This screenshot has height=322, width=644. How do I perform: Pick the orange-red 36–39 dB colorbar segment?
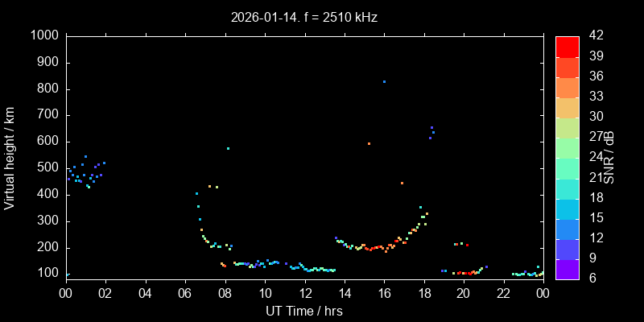[x=568, y=66]
